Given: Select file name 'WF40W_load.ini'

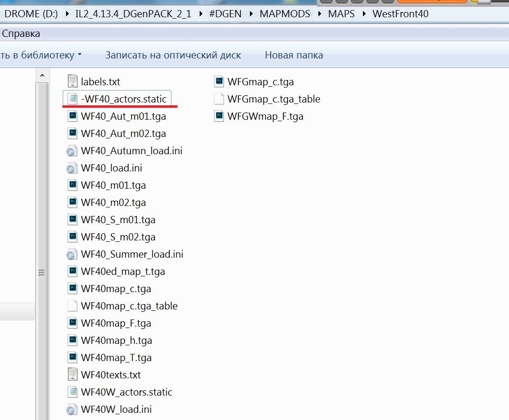Looking at the screenshot, I should click(116, 409).
